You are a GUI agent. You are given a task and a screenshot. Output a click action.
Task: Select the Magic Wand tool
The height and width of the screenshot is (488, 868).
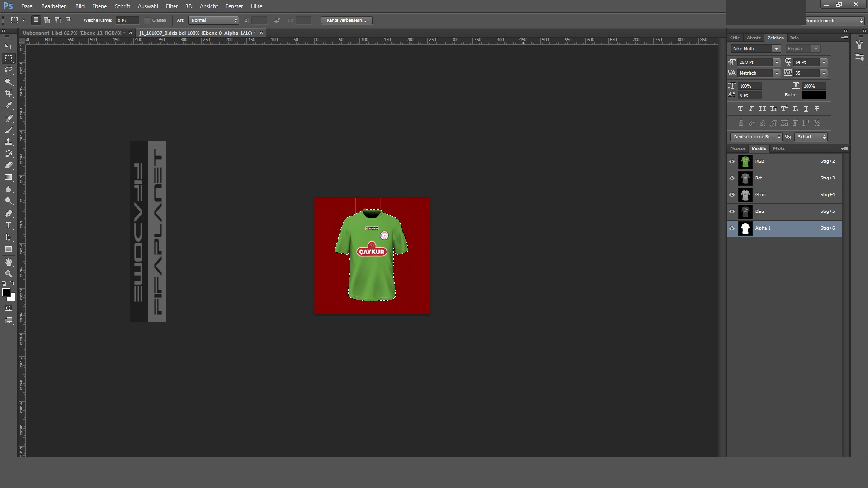tap(9, 82)
